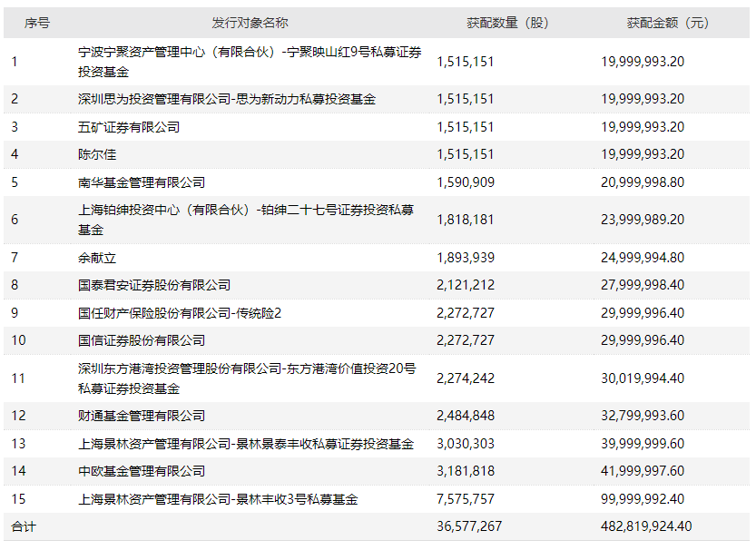This screenshot has width=756, height=550.
Task: Select amount 30,019,994.40 for 深圳东方港湾
Action: [643, 378]
